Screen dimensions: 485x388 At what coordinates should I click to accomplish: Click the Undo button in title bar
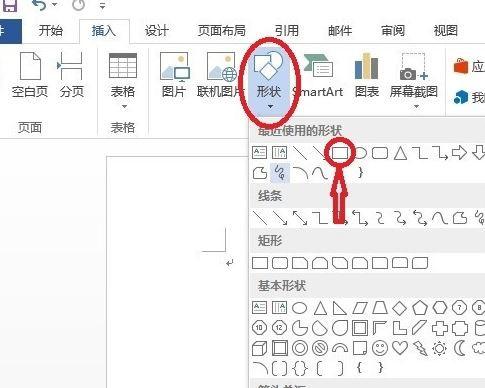pos(40,5)
